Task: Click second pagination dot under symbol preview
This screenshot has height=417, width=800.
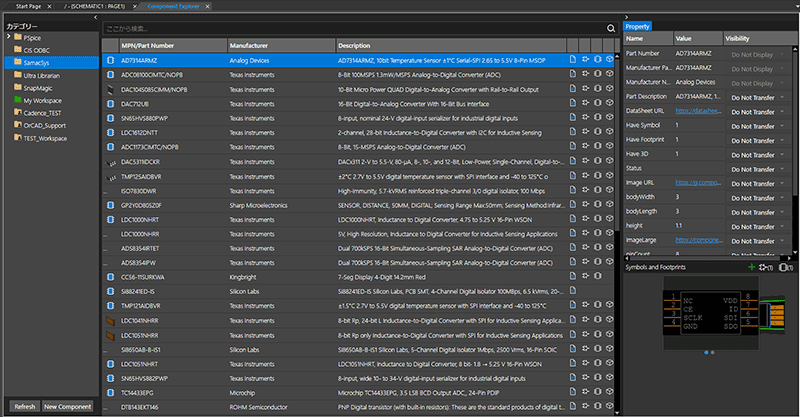Action: pyautogui.click(x=713, y=352)
